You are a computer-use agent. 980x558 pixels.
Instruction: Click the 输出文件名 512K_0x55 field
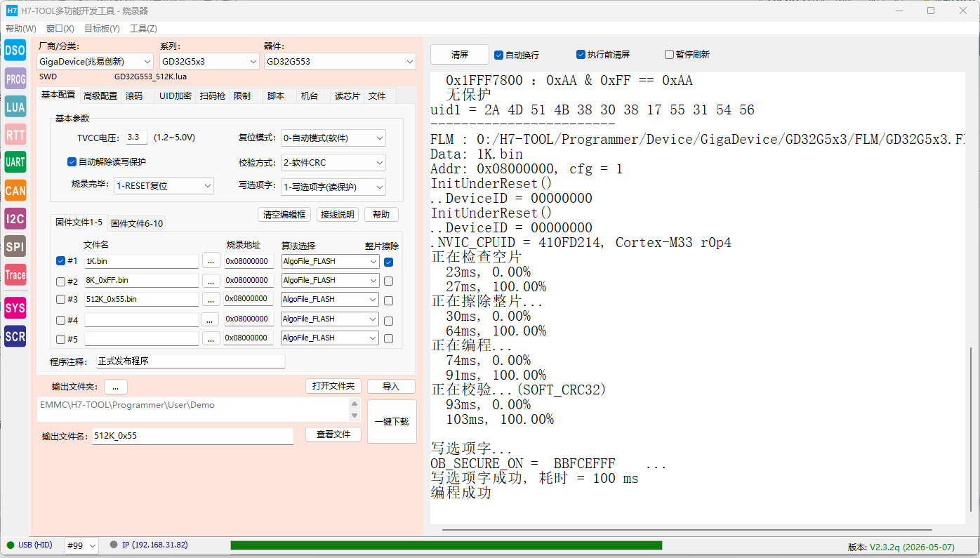click(x=193, y=436)
